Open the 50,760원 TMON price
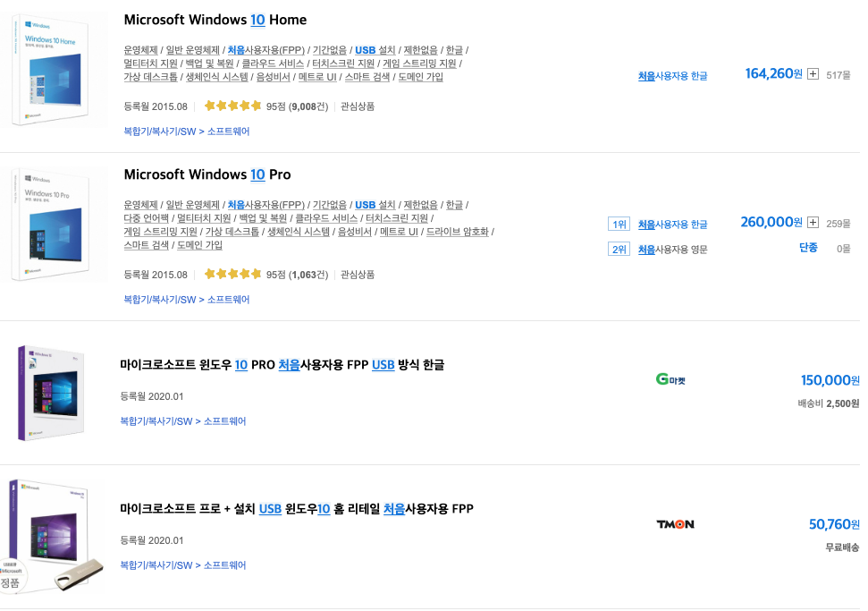The height and width of the screenshot is (611, 868). (x=833, y=524)
